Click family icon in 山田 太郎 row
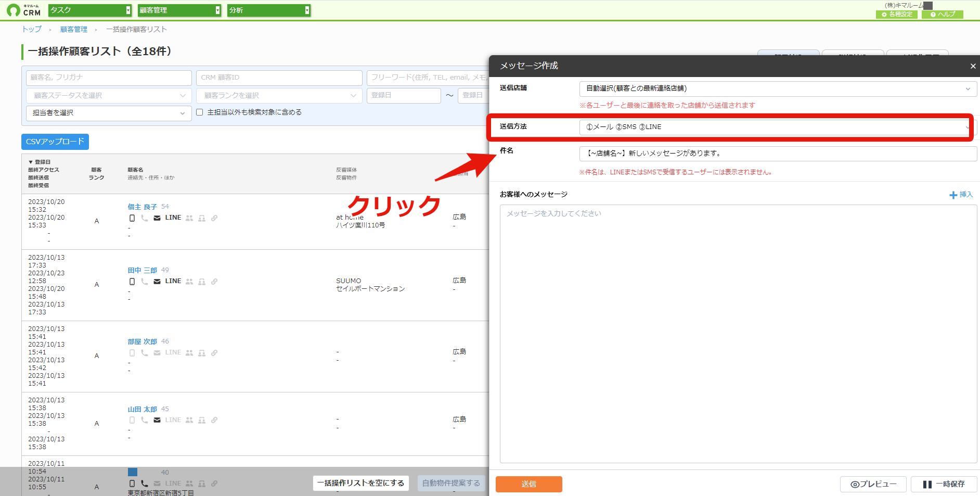 [x=202, y=420]
